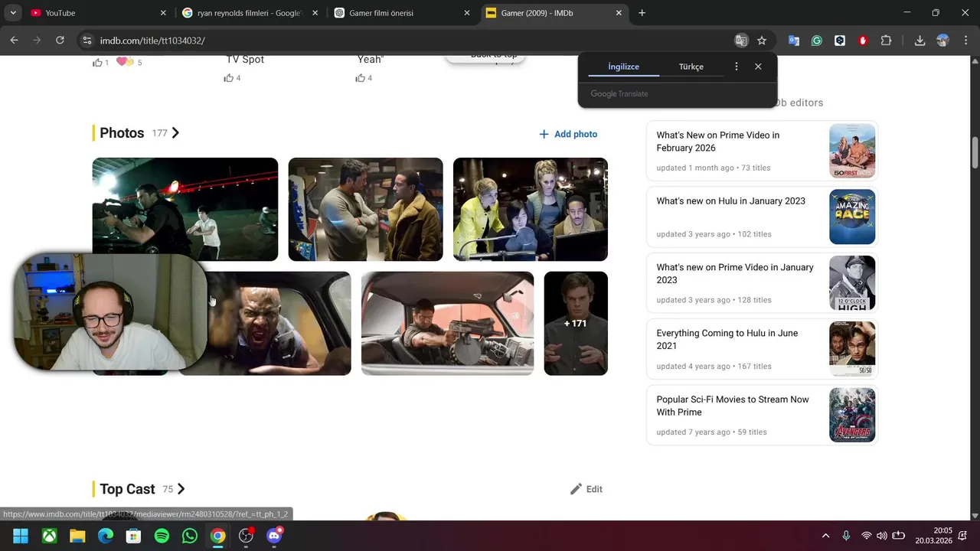Close the Google Translate popup

click(x=758, y=67)
